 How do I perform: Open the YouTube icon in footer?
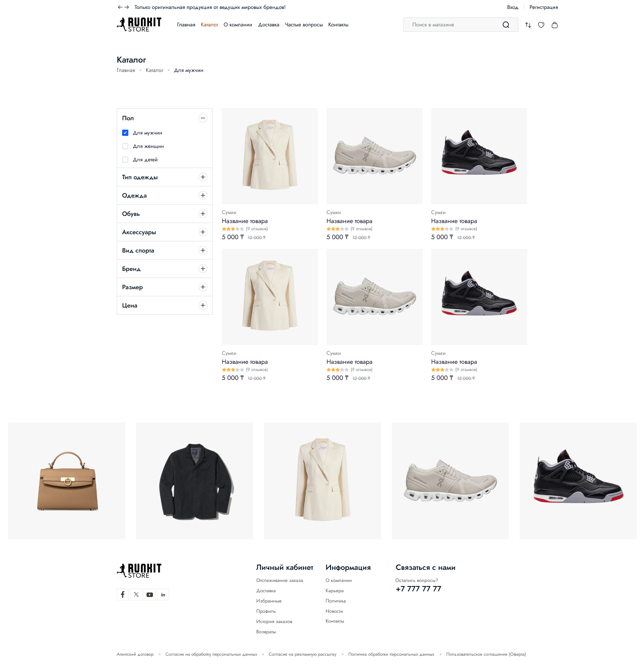[x=150, y=594]
